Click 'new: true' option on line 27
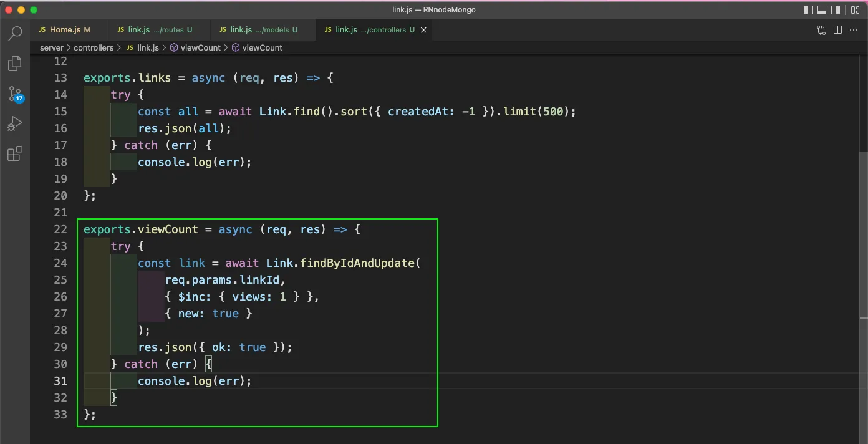Screen dimensions: 868x444 [x=208, y=314]
